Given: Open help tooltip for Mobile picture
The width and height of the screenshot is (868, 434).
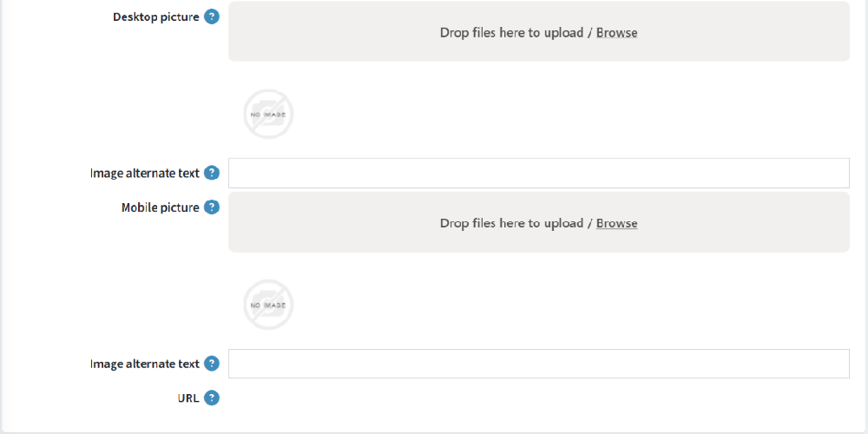Looking at the screenshot, I should (x=212, y=207).
